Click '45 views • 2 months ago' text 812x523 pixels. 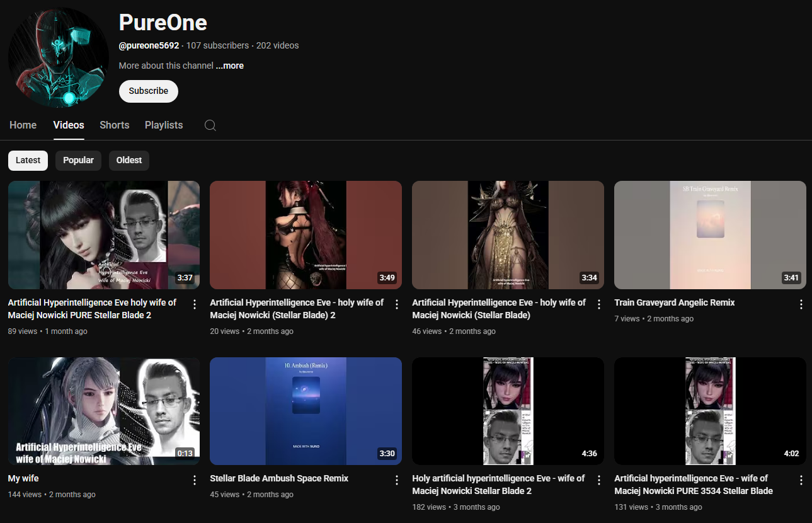pos(252,495)
